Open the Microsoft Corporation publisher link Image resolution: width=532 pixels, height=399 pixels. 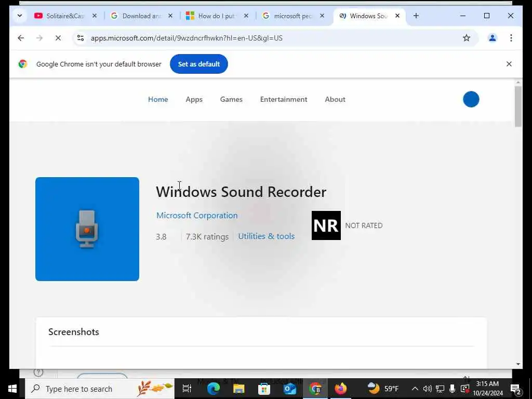point(197,216)
